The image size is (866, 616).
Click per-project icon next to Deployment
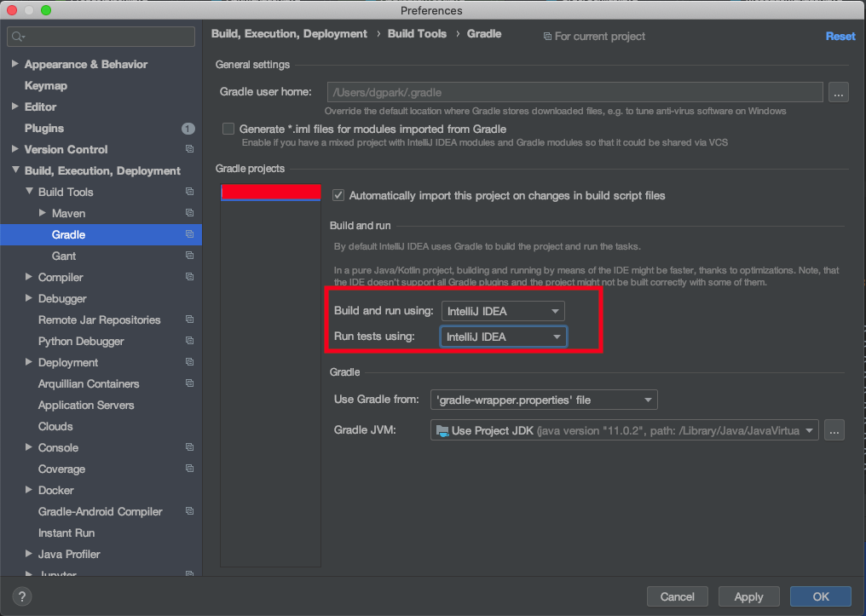[189, 362]
